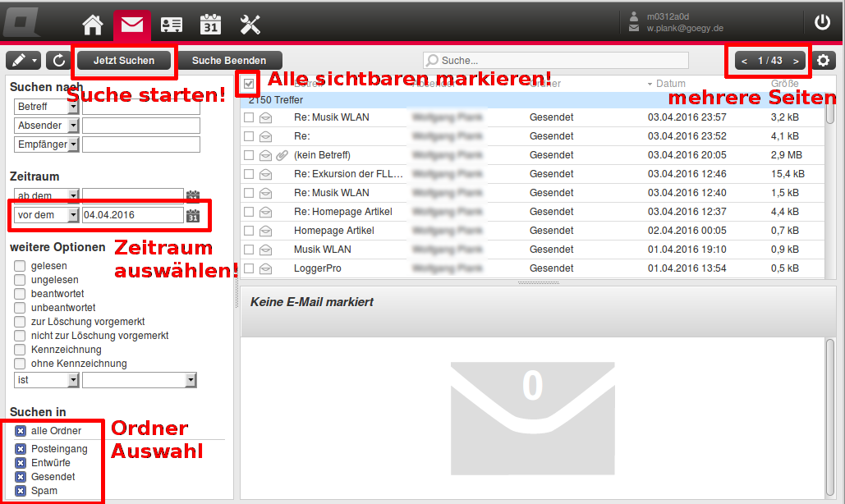This screenshot has width=845, height=504.
Task: Expand the compose pencil dropdown arrow
Action: 34,61
